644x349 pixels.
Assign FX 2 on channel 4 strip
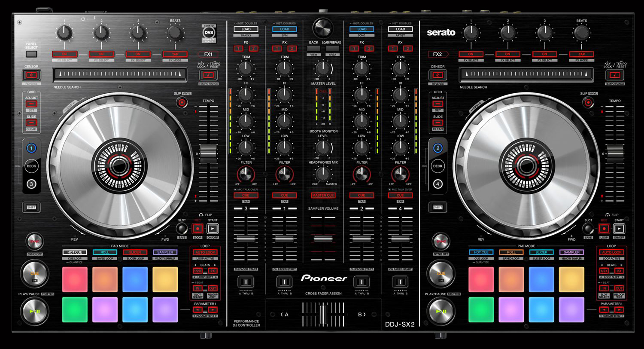[x=408, y=49]
